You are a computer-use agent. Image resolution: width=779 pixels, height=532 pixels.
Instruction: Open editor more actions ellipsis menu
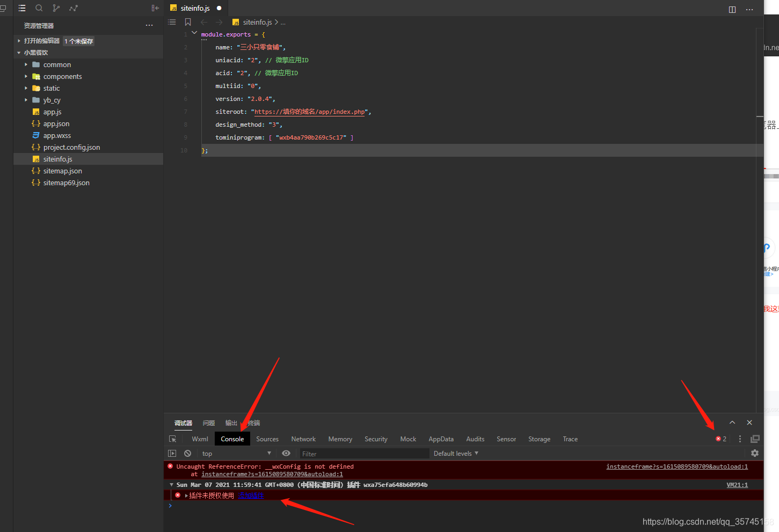point(749,9)
